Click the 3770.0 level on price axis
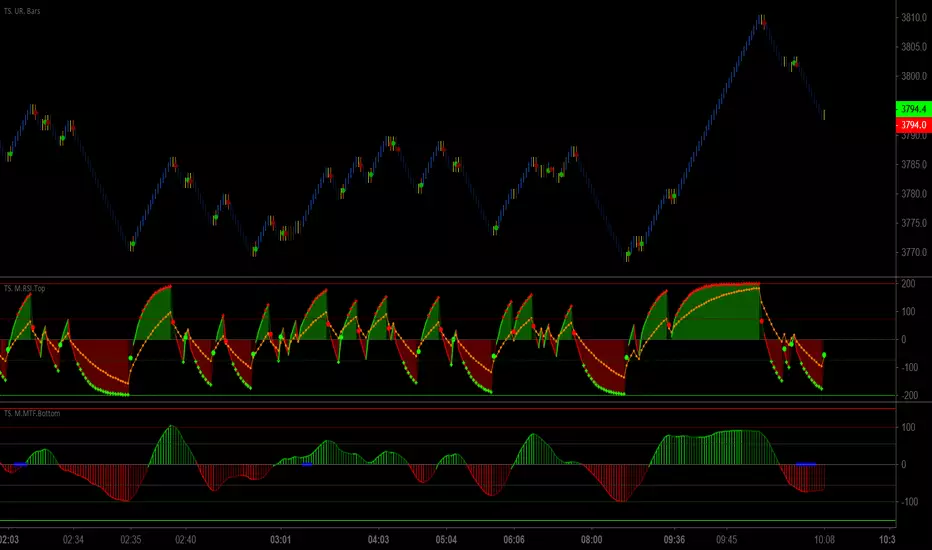The height and width of the screenshot is (550, 932). point(911,252)
